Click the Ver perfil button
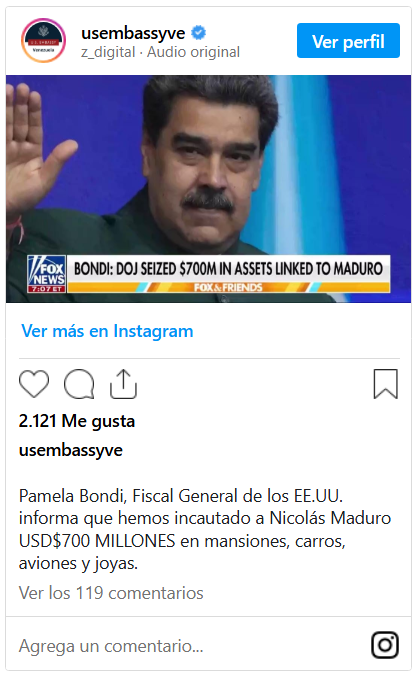Image resolution: width=418 pixels, height=678 pixels. [348, 41]
